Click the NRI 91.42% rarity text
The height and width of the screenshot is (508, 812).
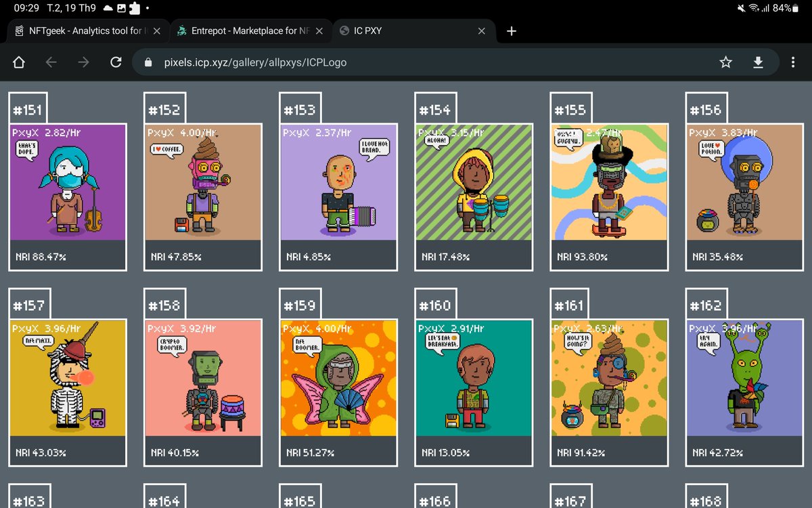pos(582,453)
